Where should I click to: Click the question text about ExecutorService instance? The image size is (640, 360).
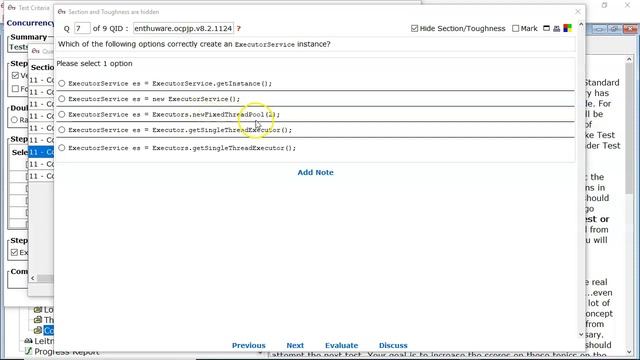click(194, 44)
